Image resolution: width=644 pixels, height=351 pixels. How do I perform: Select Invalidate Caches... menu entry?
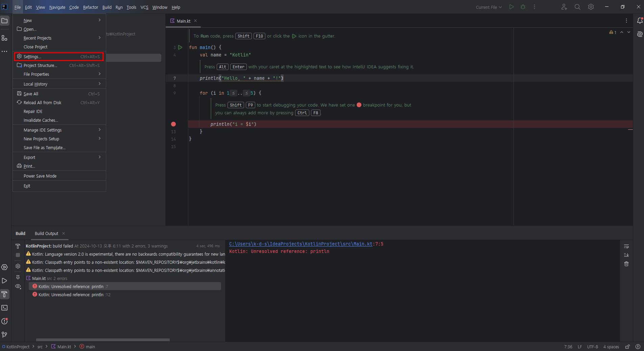tap(59, 120)
